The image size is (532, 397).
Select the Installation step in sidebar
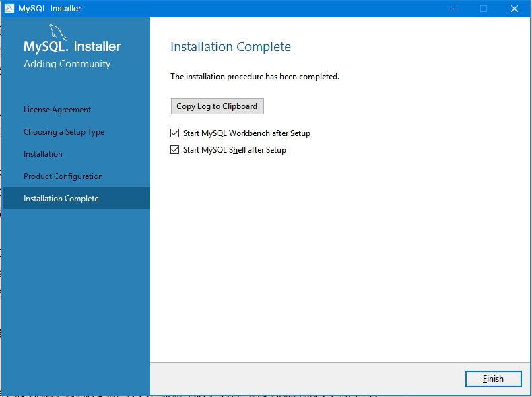[43, 154]
